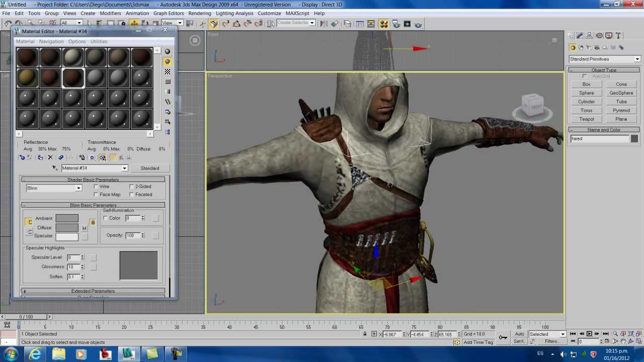644x362 pixels.
Task: Expand the Extended Parameters rollout
Action: [x=93, y=291]
